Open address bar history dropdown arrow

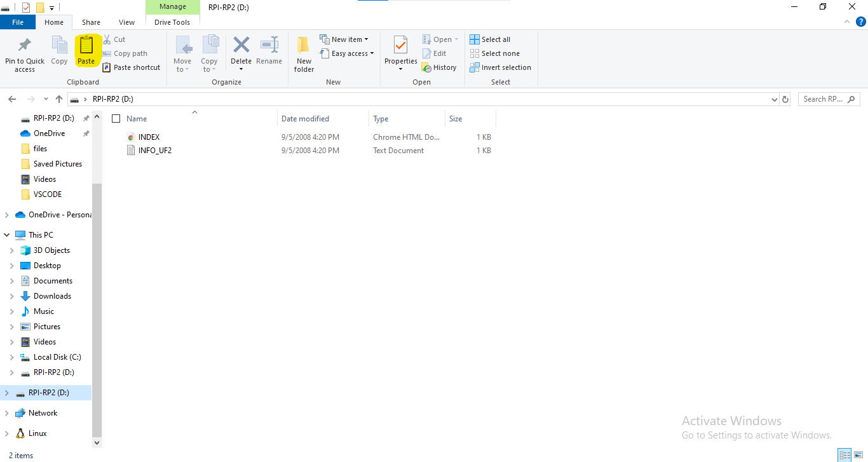pos(774,99)
